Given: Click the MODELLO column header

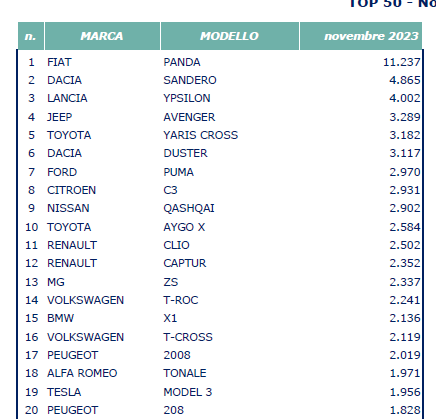Looking at the screenshot, I should point(230,36).
